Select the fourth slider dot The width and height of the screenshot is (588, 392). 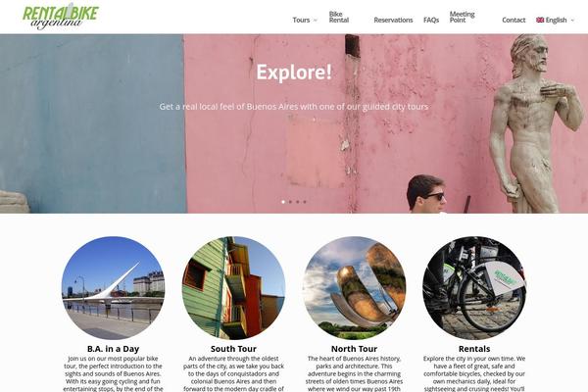305,202
